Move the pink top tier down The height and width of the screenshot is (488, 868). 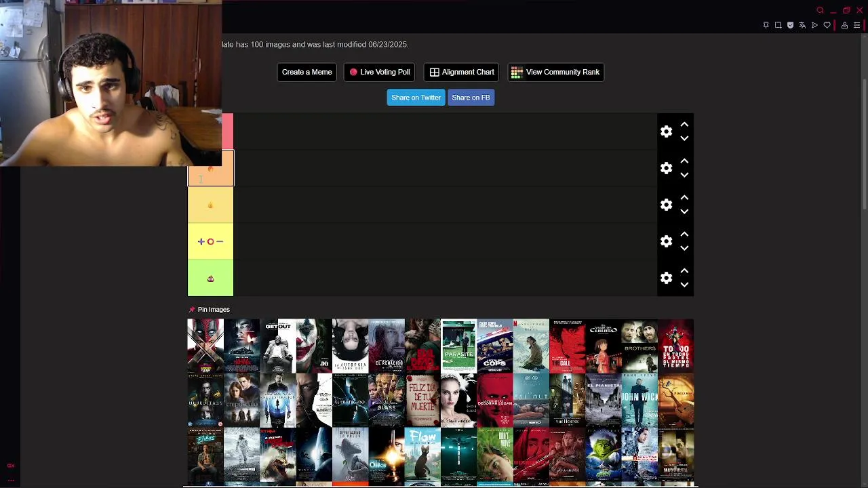pyautogui.click(x=684, y=138)
